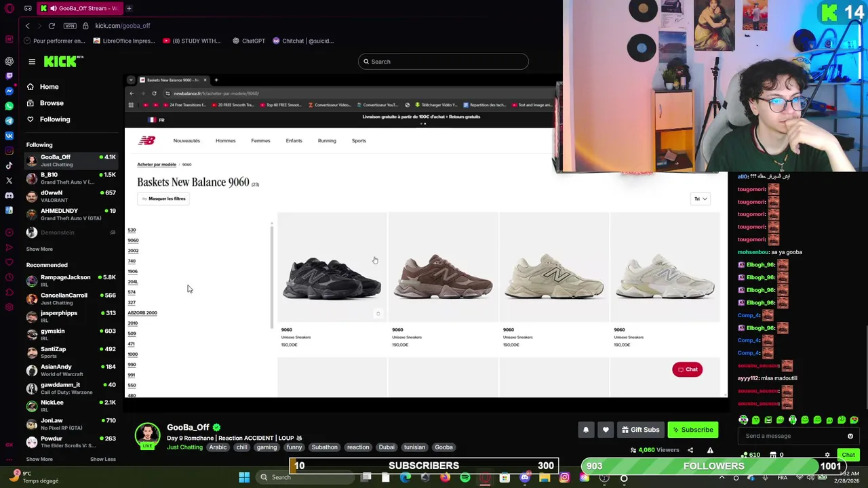Open the Tri sort dropdown

click(x=701, y=199)
